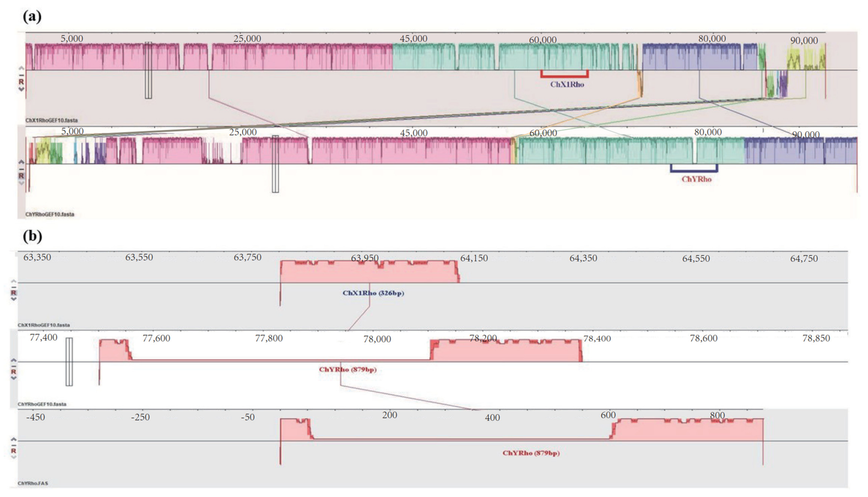Click the down arrow of the ChYRho.FAS track
The height and width of the screenshot is (497, 868).
pyautogui.click(x=14, y=457)
